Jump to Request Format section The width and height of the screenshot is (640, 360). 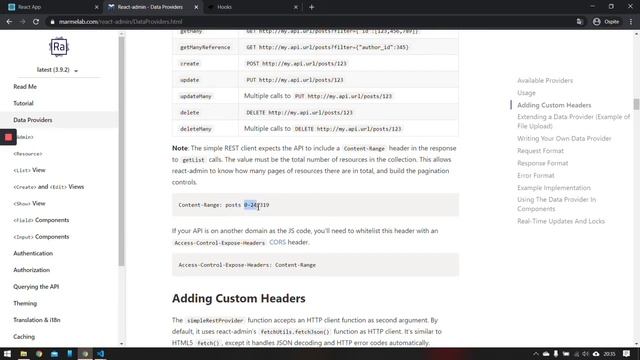click(x=540, y=151)
